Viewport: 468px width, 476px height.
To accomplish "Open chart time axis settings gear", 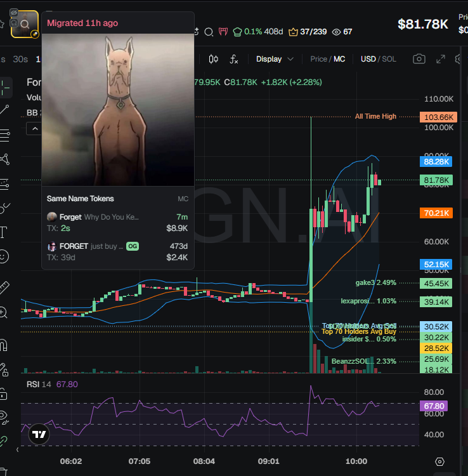I will (x=439, y=462).
